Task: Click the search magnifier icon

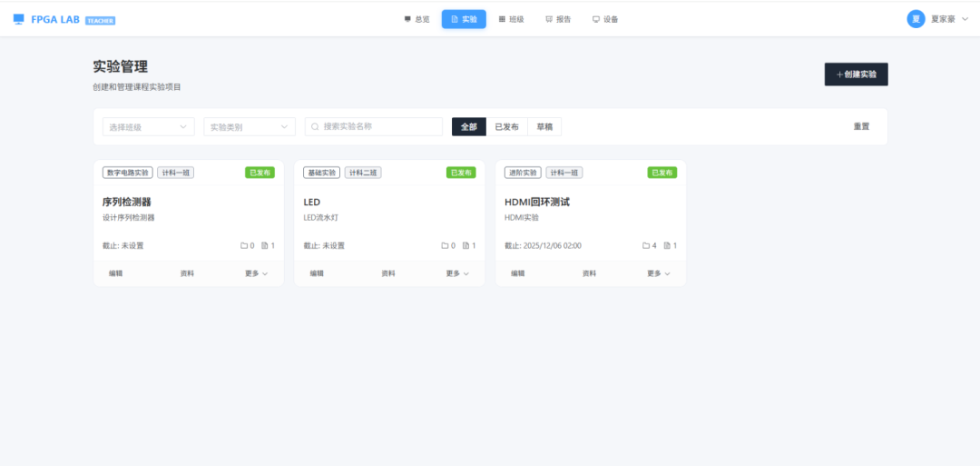Action: [x=316, y=127]
